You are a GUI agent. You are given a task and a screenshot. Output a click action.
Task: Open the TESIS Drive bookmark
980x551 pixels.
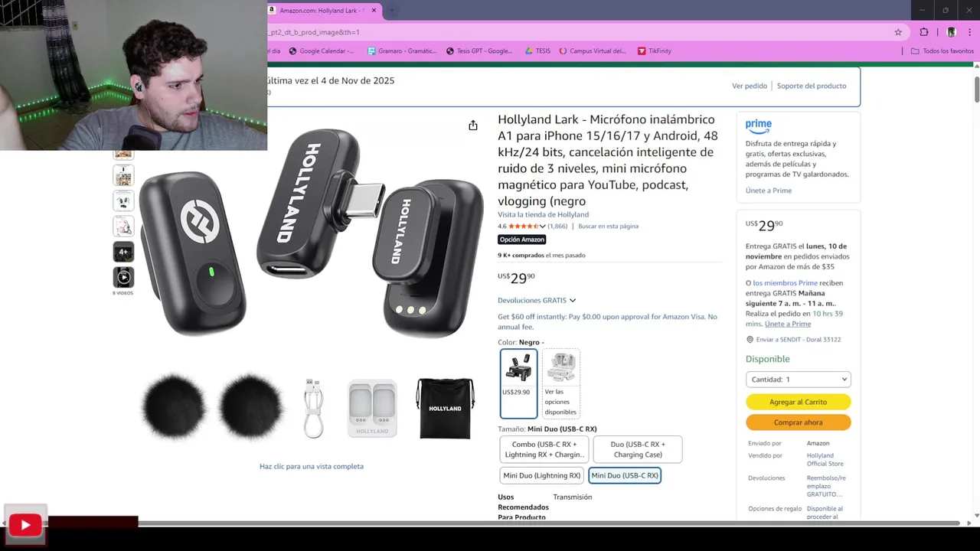(x=537, y=51)
